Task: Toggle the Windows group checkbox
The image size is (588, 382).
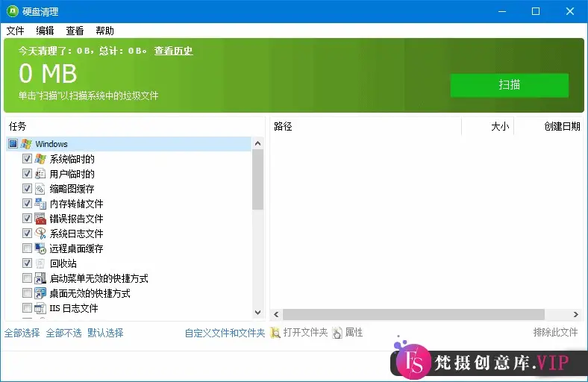Action: tap(13, 143)
